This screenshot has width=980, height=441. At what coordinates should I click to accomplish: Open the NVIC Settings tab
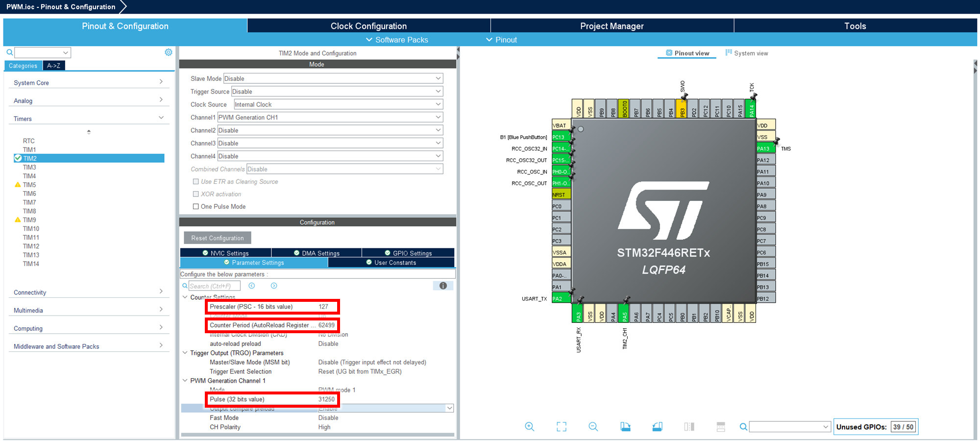click(225, 253)
